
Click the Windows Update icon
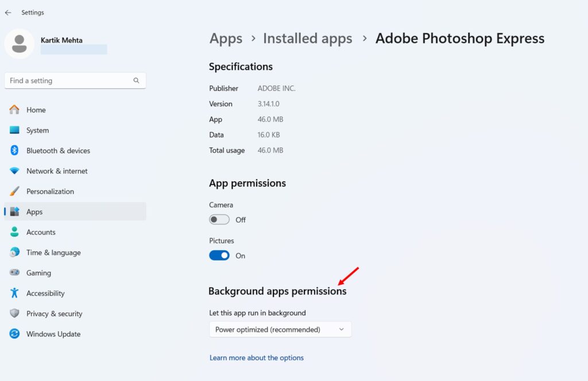click(14, 334)
